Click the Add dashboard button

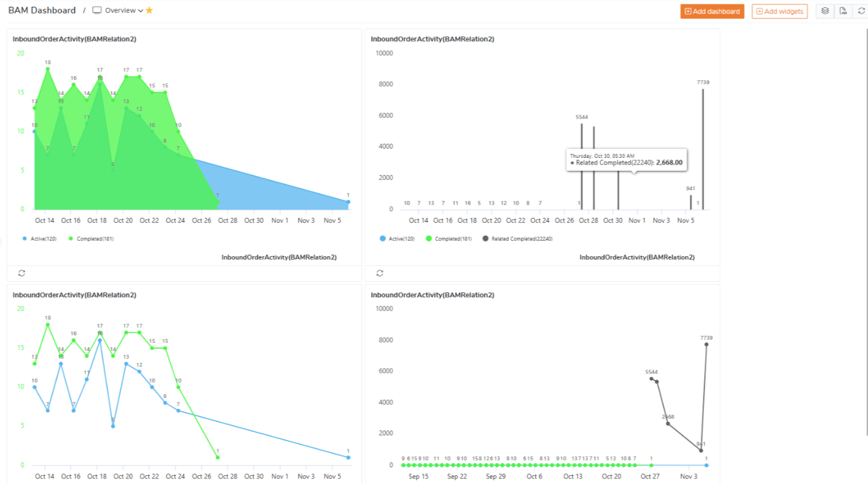pyautogui.click(x=712, y=11)
